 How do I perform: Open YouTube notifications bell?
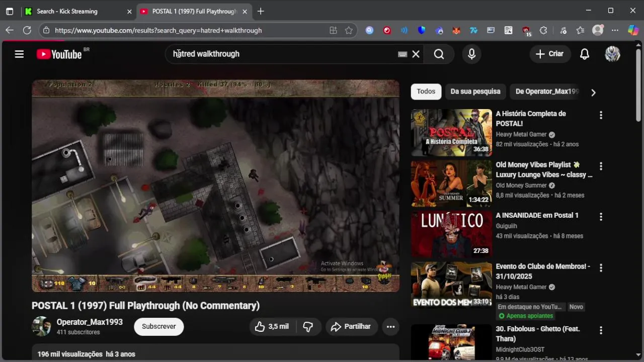[585, 54]
